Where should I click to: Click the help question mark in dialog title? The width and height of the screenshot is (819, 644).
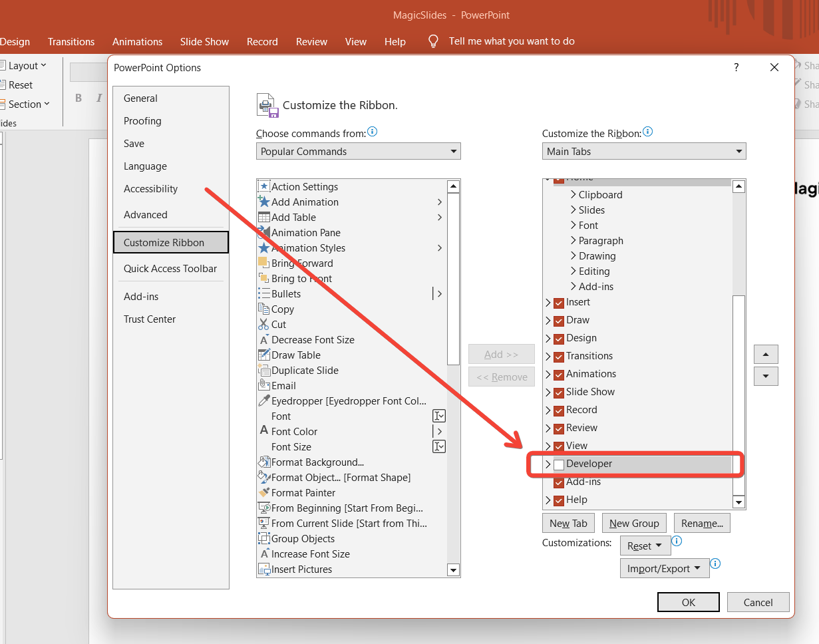[736, 67]
